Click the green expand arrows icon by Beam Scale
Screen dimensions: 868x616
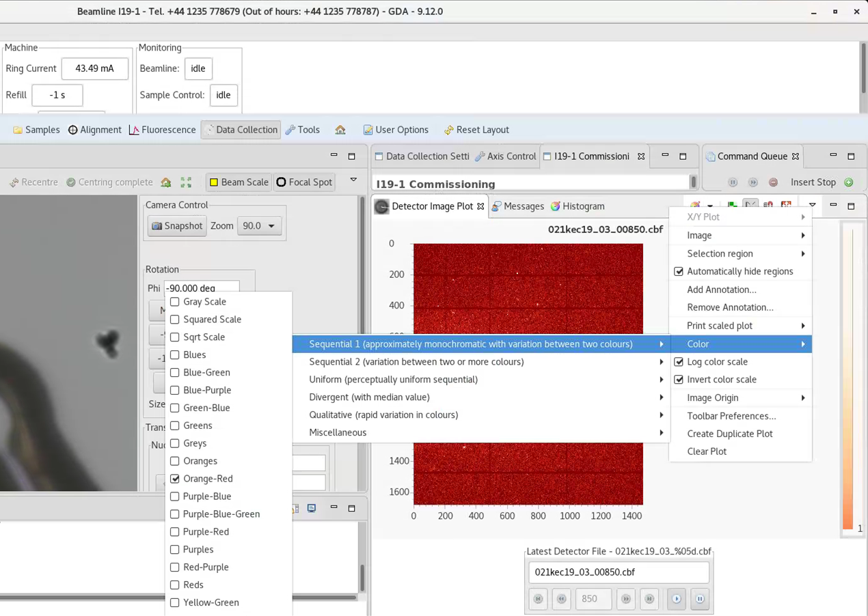tap(186, 182)
